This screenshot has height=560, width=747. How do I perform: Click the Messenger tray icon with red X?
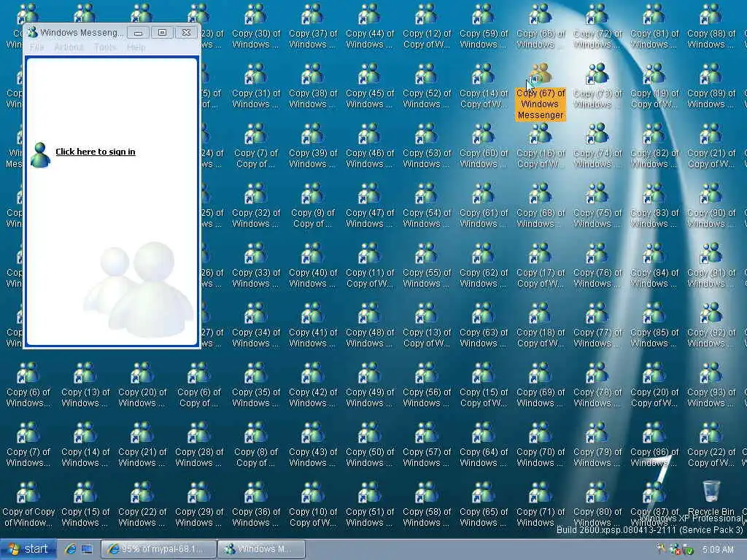675,550
